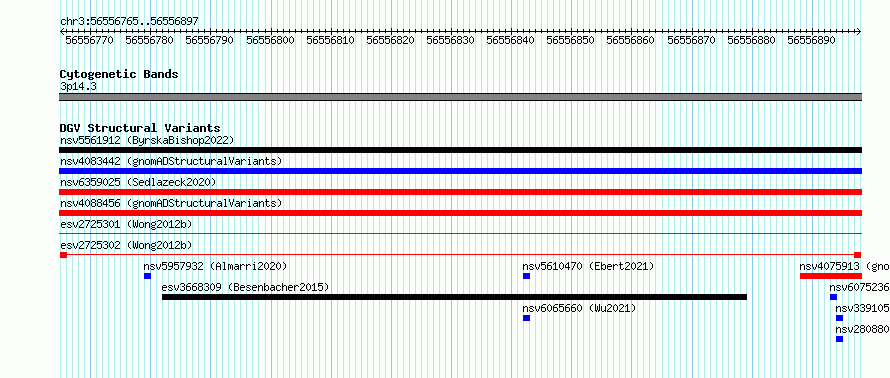Open the nsv280880 label

[x=862, y=329]
